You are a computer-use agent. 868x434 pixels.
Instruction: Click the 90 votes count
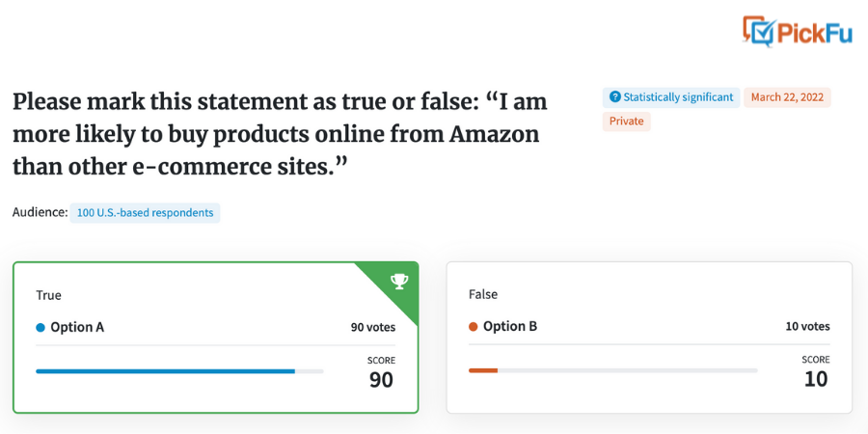pyautogui.click(x=373, y=327)
